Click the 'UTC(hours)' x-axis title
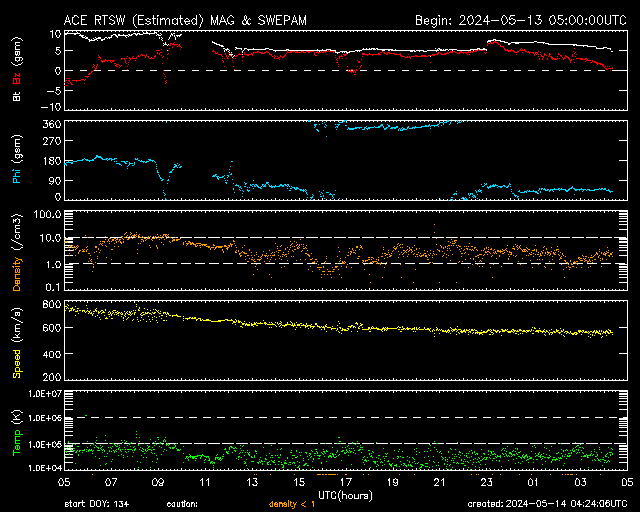This screenshot has height=512, width=640. click(345, 496)
